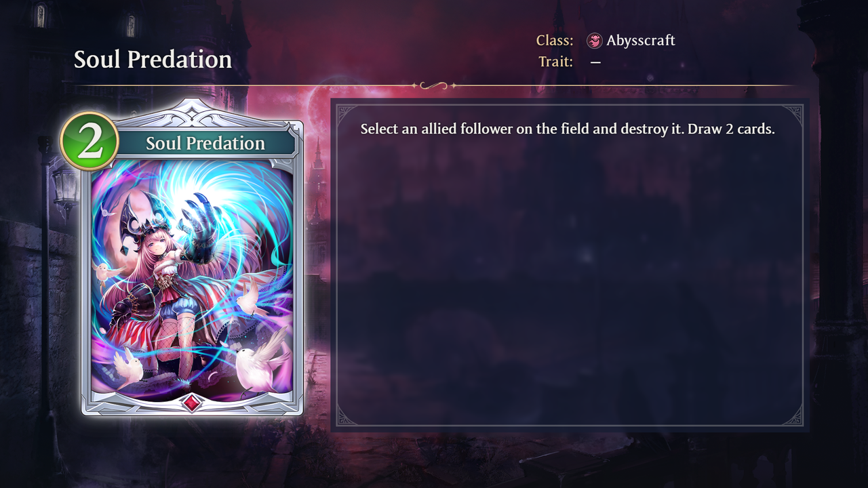Viewport: 868px width, 488px height.
Task: Click the Soul Predation page title
Action: point(153,60)
